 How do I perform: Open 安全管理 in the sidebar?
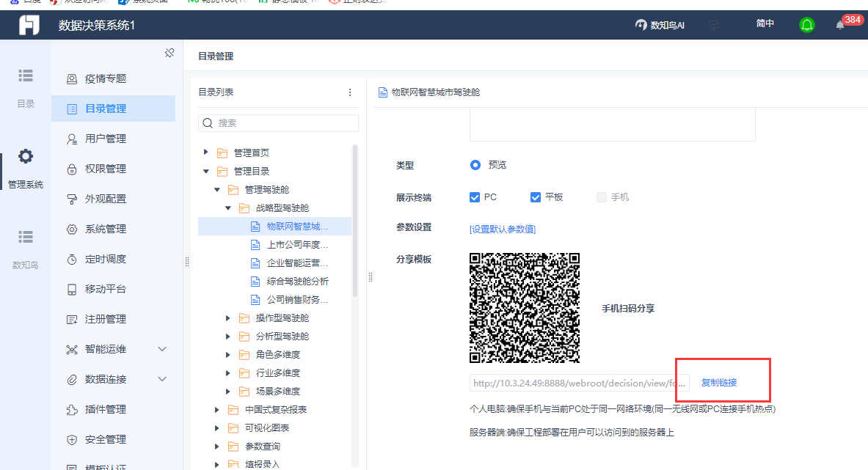[x=114, y=439]
